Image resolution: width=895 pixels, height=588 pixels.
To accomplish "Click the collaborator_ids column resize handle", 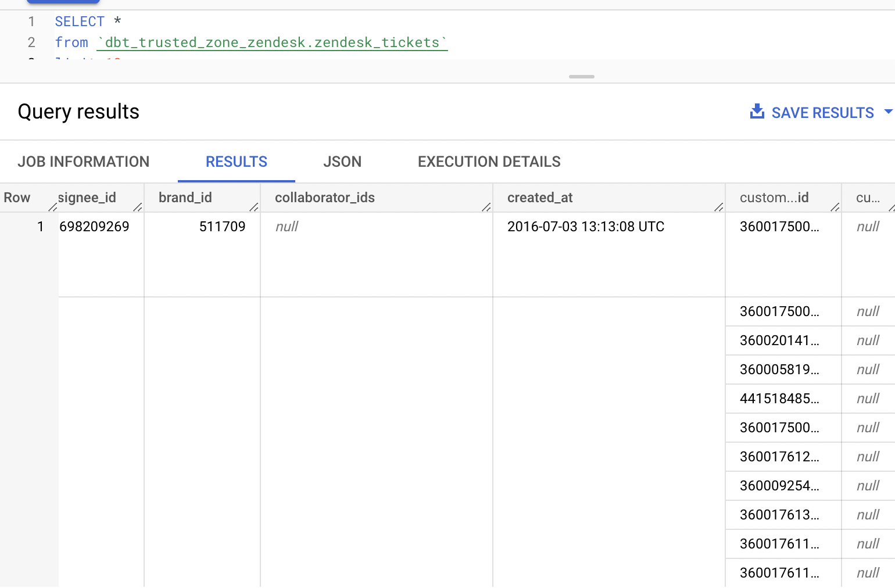I will (486, 207).
